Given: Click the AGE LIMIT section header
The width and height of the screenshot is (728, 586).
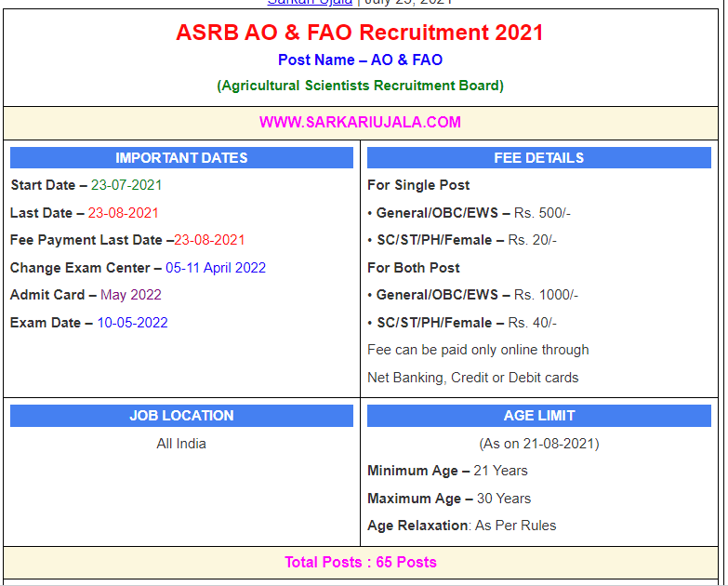Looking at the screenshot, I should coord(538,416).
